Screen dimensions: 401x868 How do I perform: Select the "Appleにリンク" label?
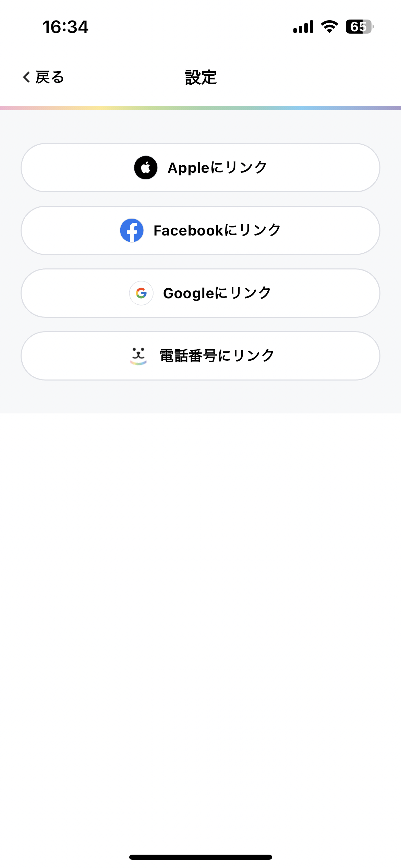217,168
